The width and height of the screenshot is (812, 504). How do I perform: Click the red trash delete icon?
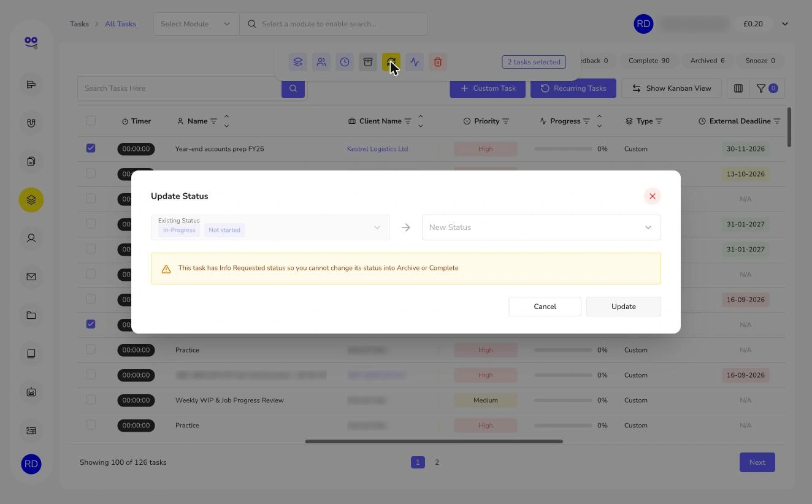pos(438,62)
